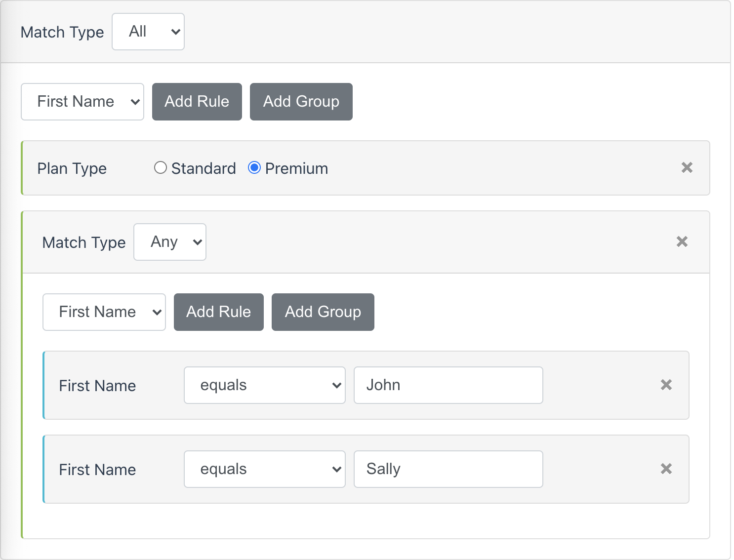Add a group inside the nested group
734x560 pixels.
coord(323,312)
